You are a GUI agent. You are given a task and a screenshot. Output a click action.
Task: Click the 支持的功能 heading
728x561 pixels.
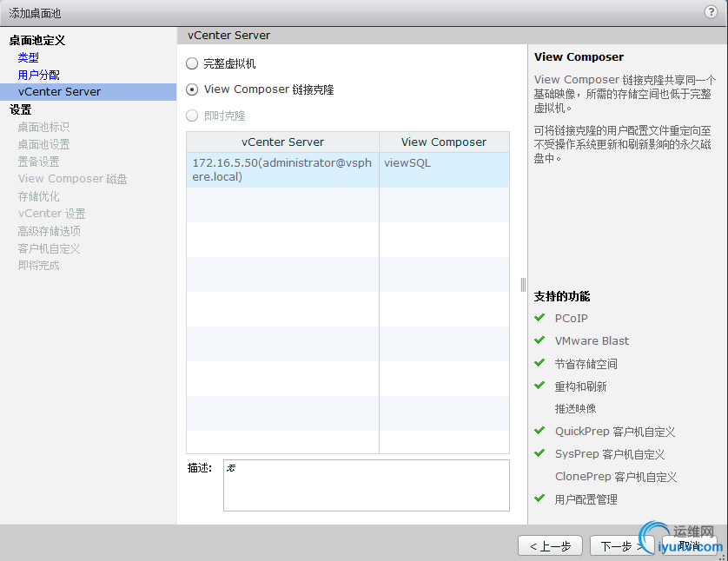click(x=562, y=296)
